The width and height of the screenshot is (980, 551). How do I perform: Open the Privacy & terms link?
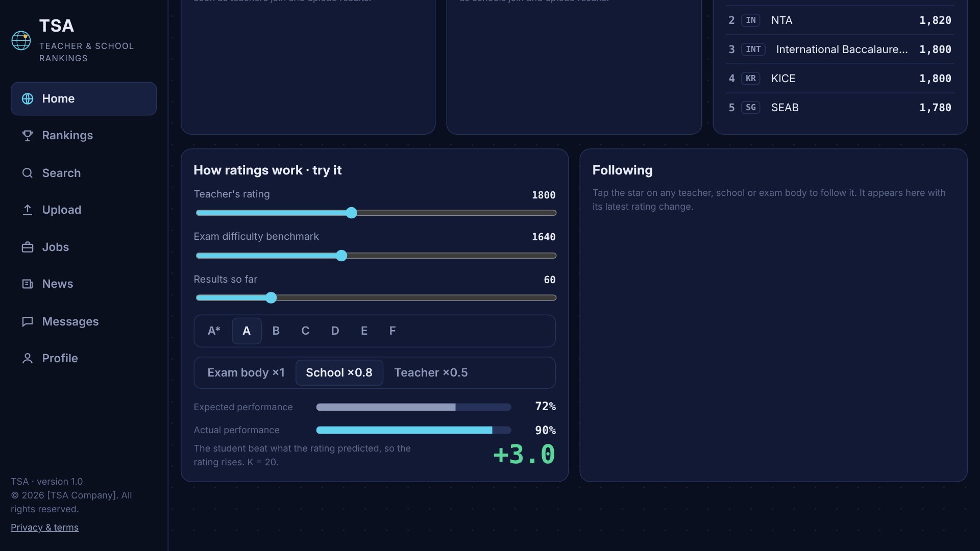coord(44,528)
